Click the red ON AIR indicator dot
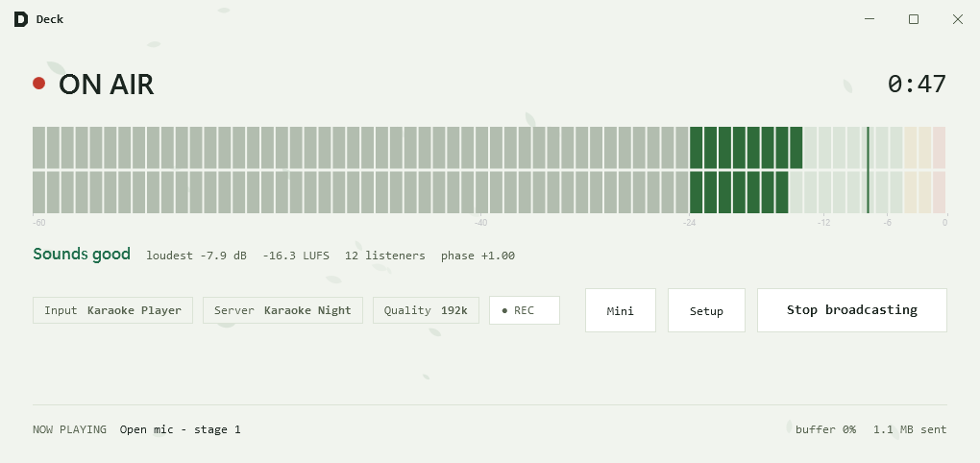This screenshot has height=463, width=980. [x=38, y=84]
